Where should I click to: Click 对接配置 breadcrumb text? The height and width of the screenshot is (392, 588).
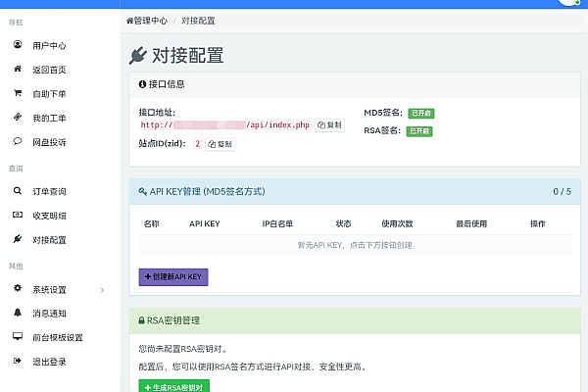(x=198, y=21)
